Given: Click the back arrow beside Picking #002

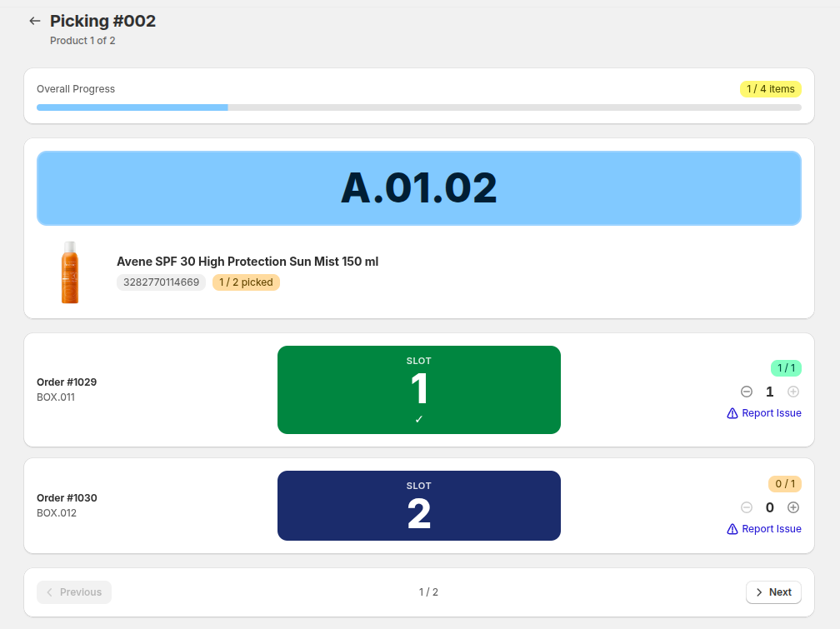Looking at the screenshot, I should coord(35,21).
